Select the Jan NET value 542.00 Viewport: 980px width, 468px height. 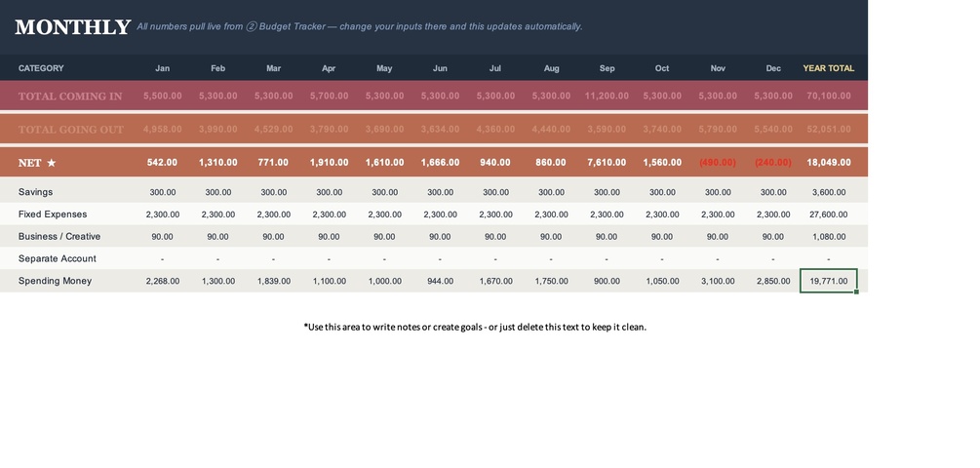(163, 163)
